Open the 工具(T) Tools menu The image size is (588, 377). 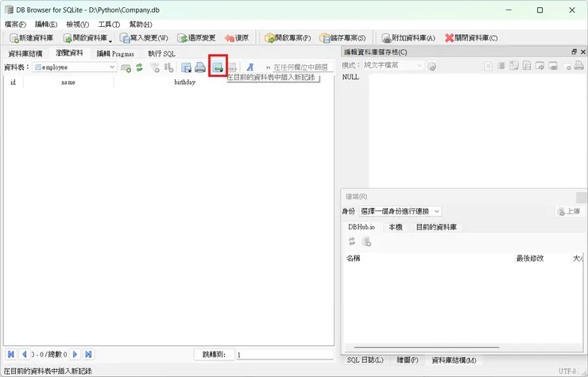tap(109, 25)
